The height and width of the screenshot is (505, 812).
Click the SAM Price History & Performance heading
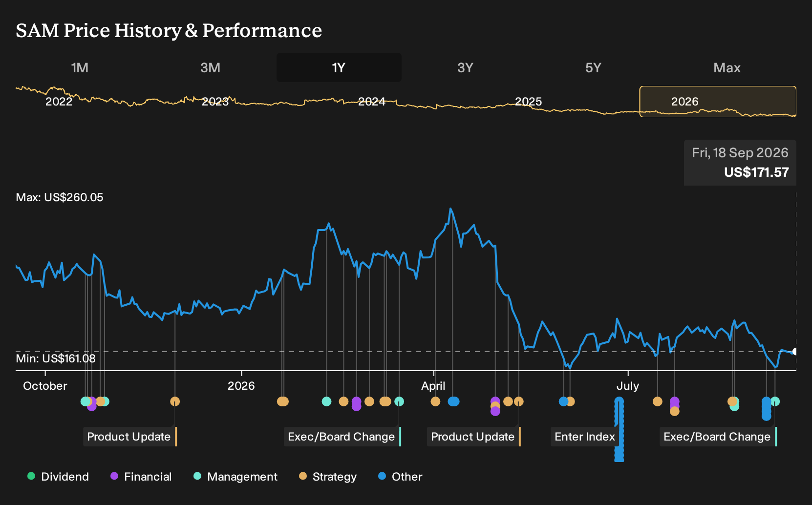[169, 30]
